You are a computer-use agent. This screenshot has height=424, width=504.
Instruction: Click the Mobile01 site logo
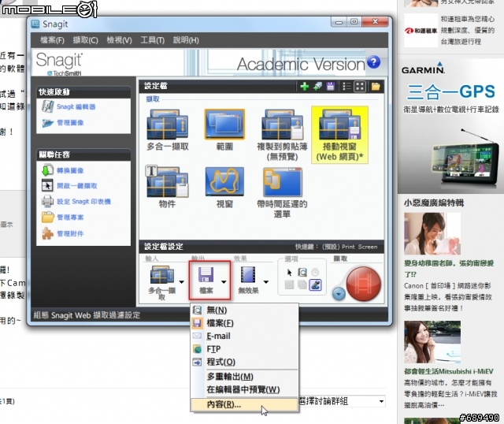coord(49,9)
